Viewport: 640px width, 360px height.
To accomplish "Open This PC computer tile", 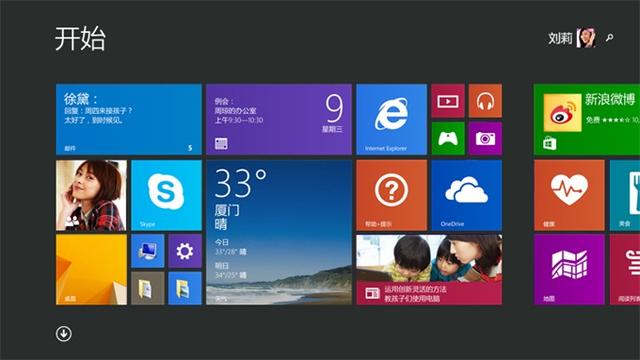I will (148, 251).
